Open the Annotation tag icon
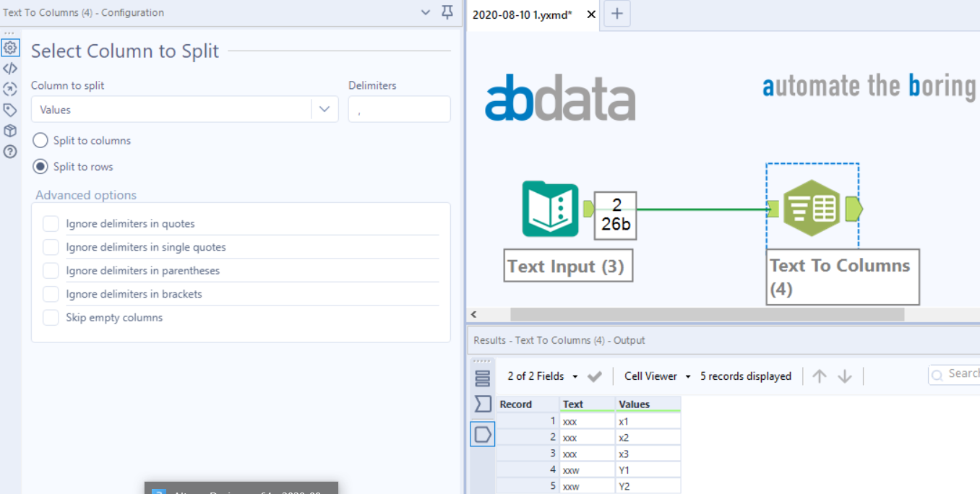This screenshot has width=980, height=494. (10, 110)
